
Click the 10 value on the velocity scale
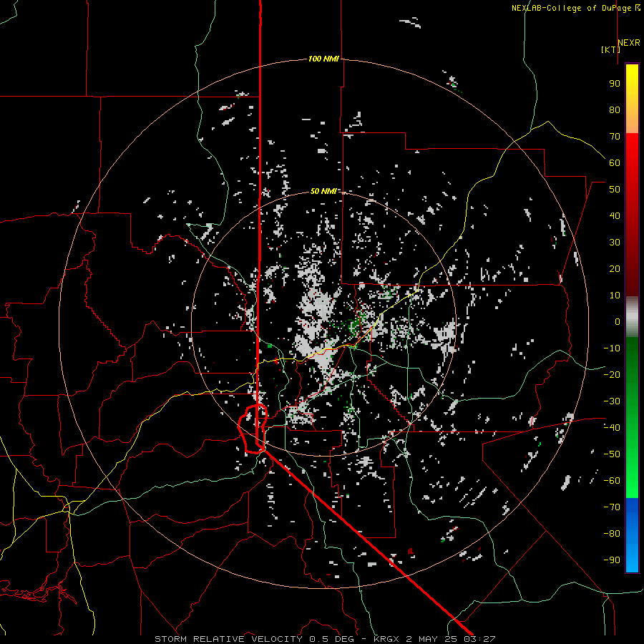tap(615, 296)
